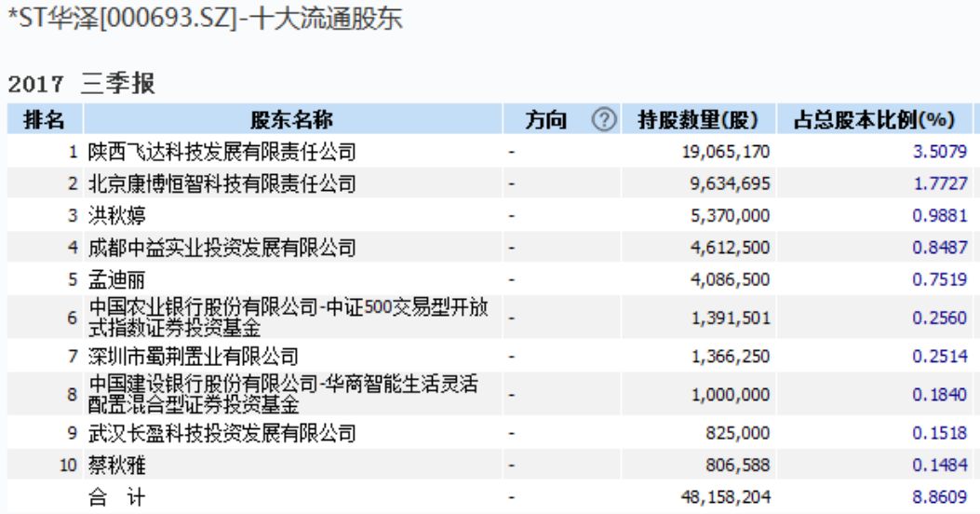
Task: Click percentage value 3.5079
Action: pos(940,152)
